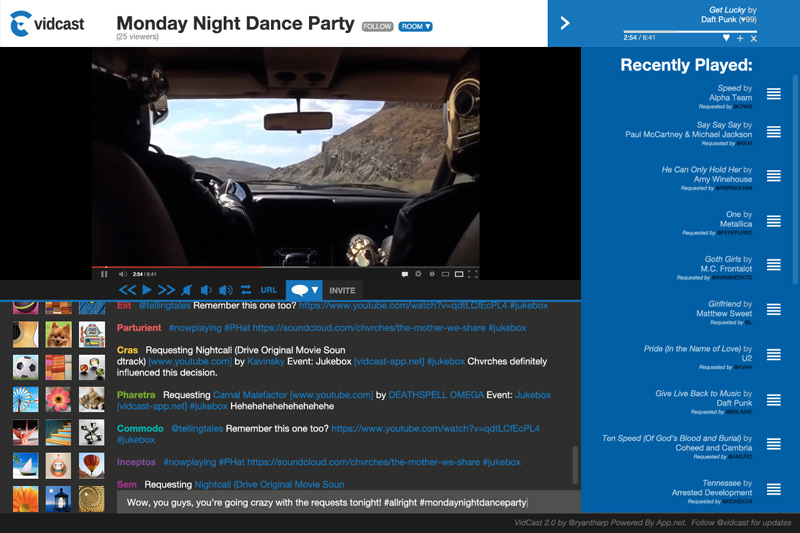This screenshot has height=533, width=800.
Task: Click the INVITE button
Action: pos(342,290)
